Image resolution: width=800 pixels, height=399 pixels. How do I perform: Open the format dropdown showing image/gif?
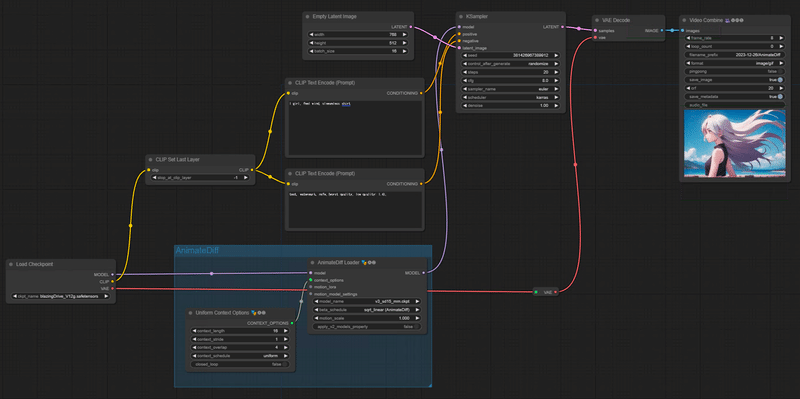[x=734, y=63]
